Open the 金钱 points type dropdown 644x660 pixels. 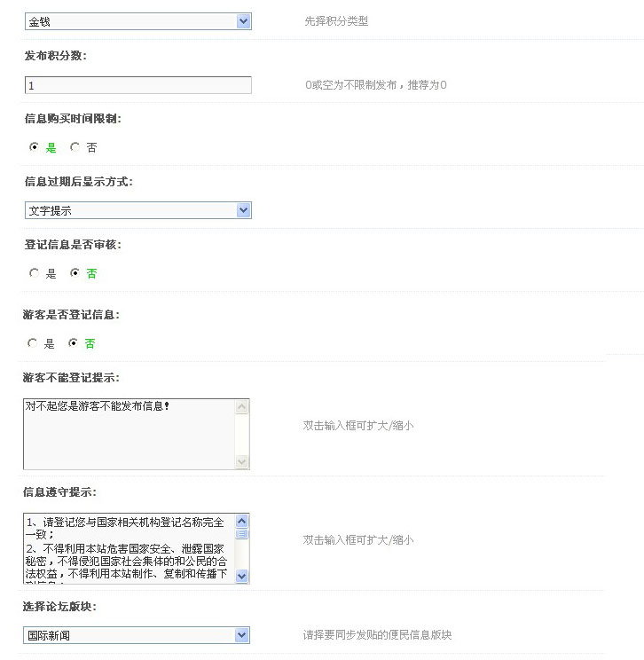138,21
